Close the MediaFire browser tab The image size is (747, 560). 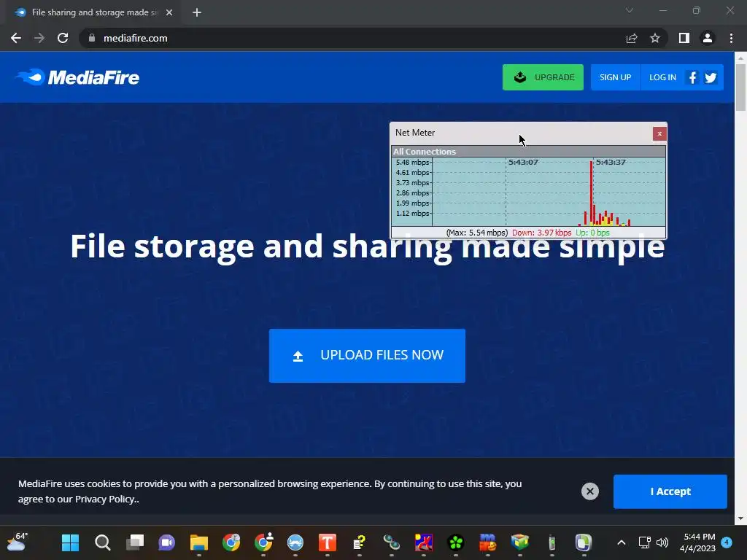tap(169, 12)
